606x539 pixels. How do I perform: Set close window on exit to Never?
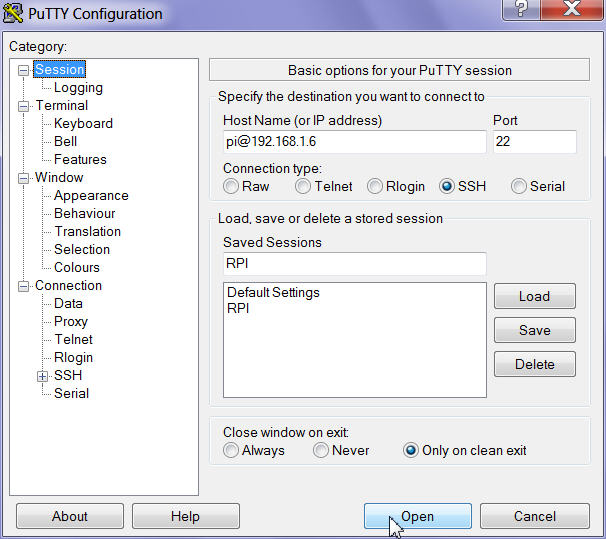tap(321, 450)
